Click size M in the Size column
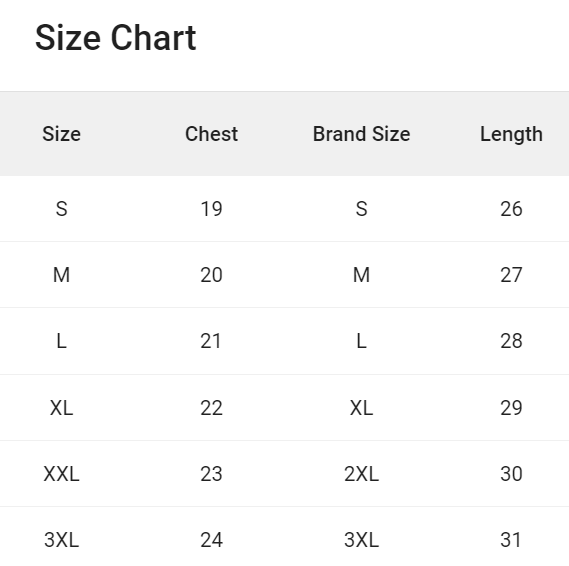 [x=61, y=275]
